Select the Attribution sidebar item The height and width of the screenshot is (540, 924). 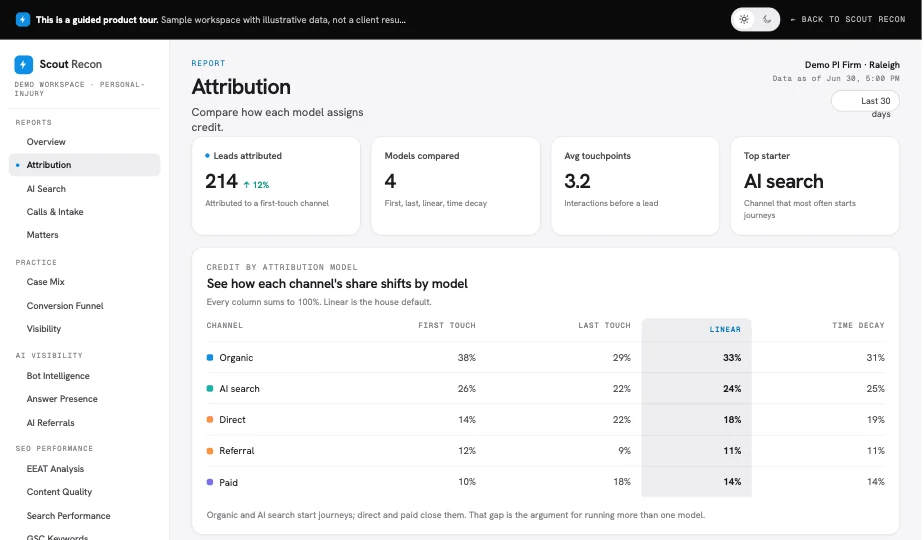pyautogui.click(x=84, y=165)
